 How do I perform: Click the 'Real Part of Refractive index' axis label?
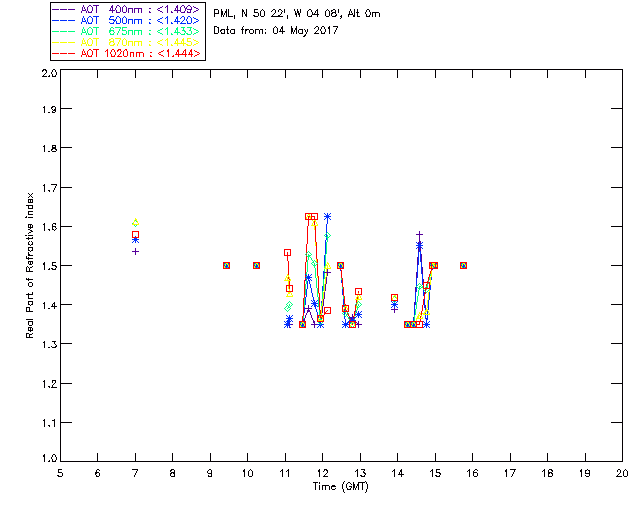(x=29, y=265)
